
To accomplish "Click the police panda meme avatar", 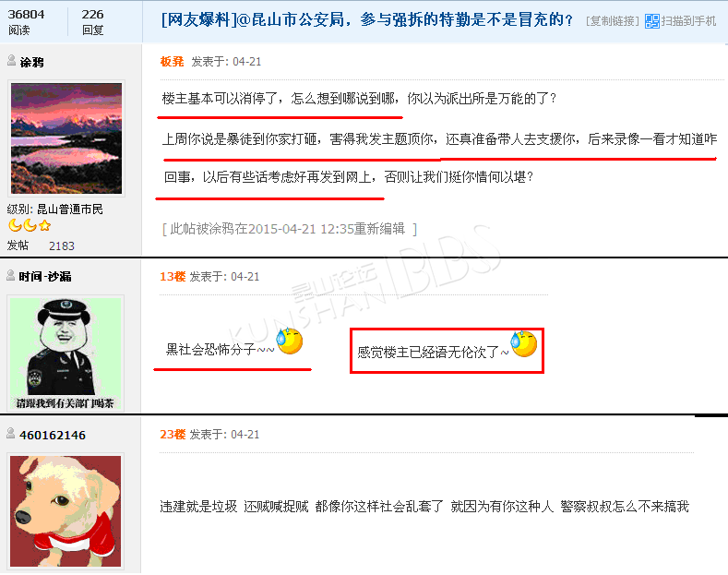I will click(x=66, y=353).
